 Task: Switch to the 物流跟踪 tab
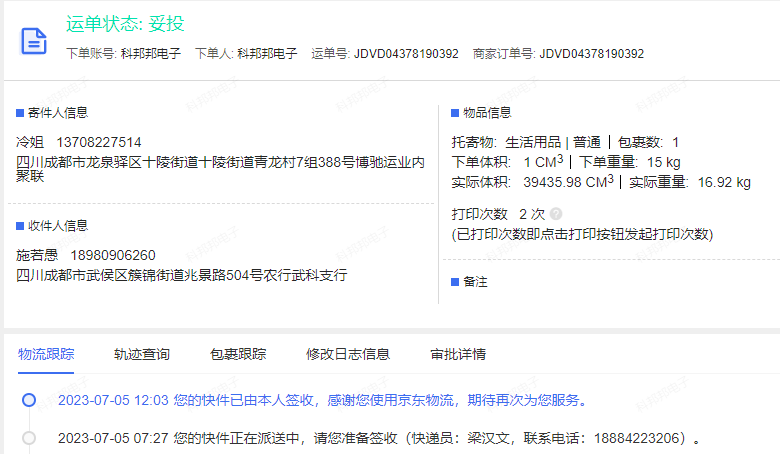point(46,354)
